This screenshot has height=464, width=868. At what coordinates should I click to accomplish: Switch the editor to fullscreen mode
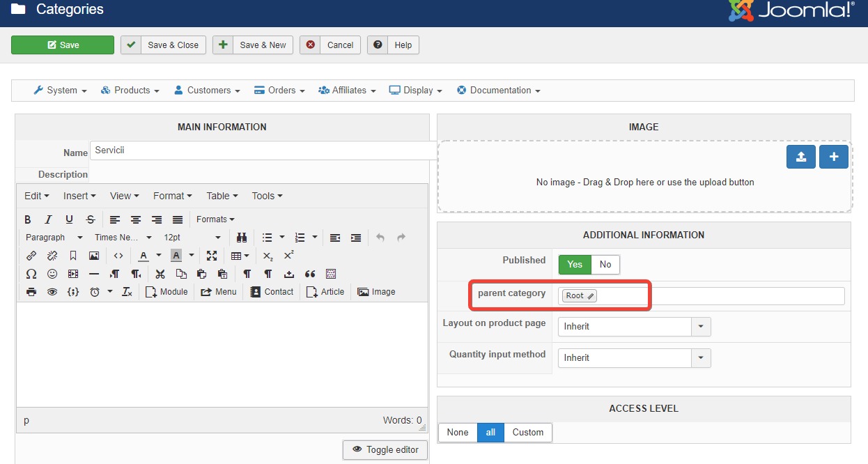click(x=212, y=256)
